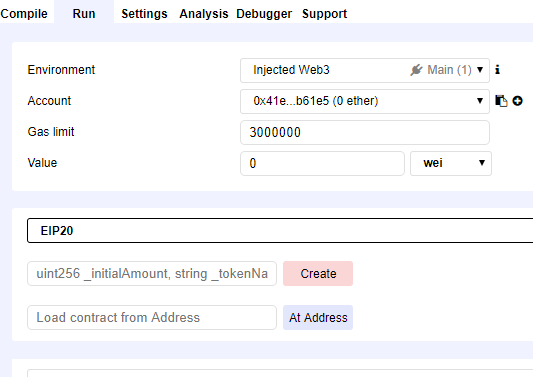The height and width of the screenshot is (377, 533).
Task: Focus the Gas limit input field
Action: click(365, 132)
